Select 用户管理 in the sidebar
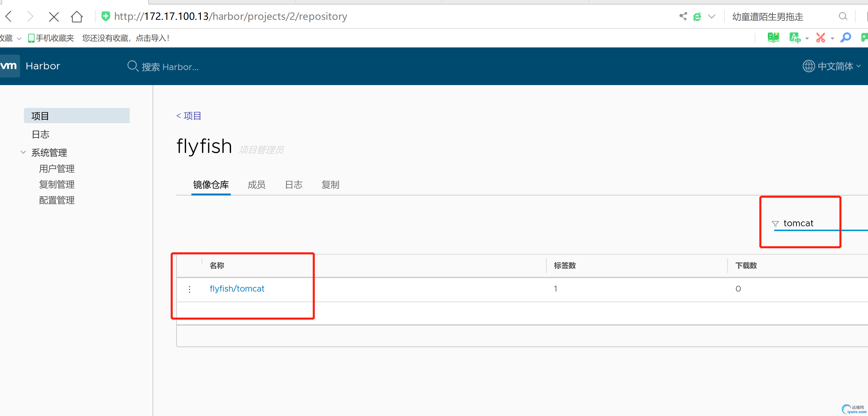 coord(57,169)
